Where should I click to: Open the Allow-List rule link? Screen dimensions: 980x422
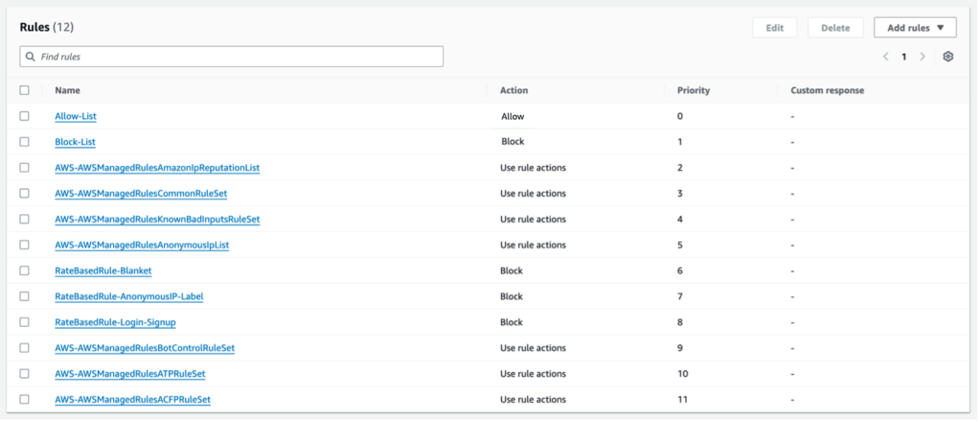[x=76, y=116]
